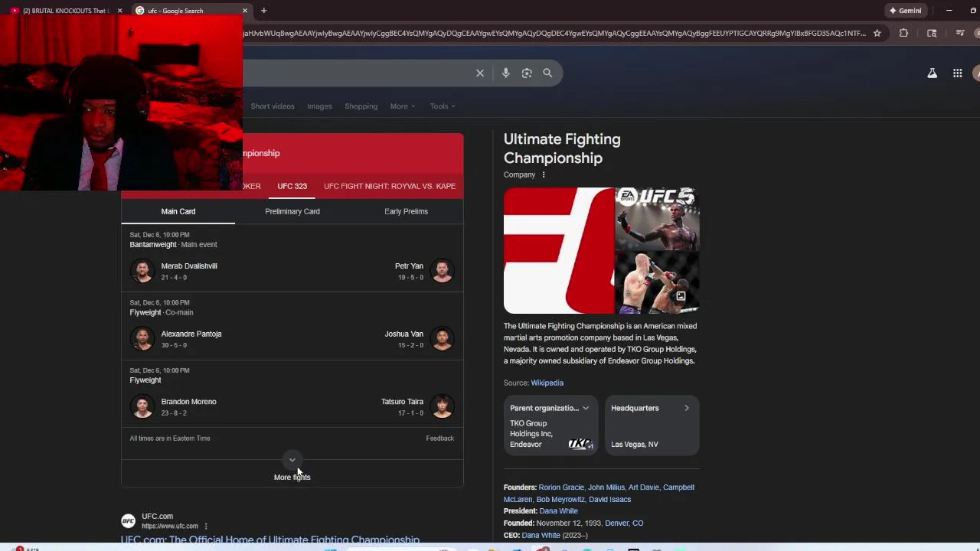The image size is (980, 551).
Task: Open Bob Meyrowitz founder link
Action: 560,500
